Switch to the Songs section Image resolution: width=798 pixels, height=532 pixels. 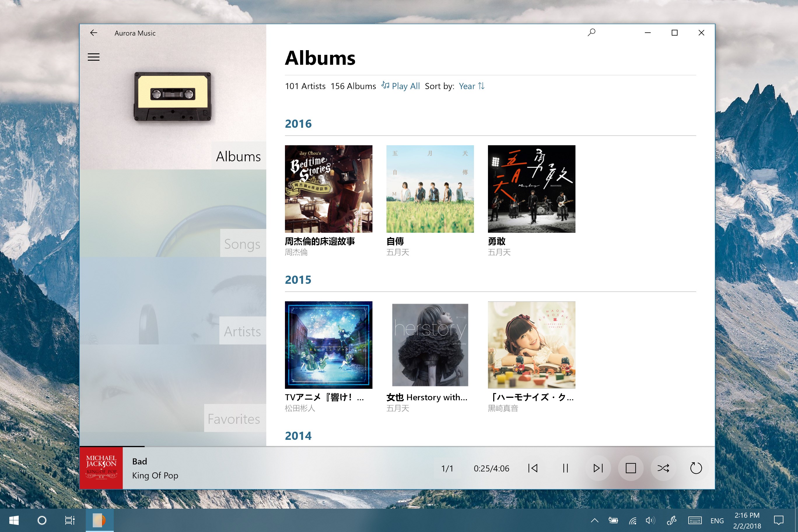[242, 244]
